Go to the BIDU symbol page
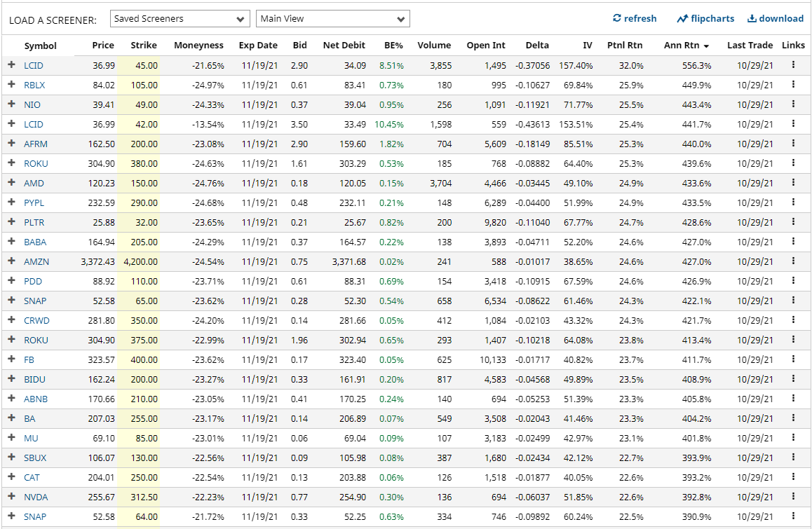The image size is (812, 529). (34, 380)
